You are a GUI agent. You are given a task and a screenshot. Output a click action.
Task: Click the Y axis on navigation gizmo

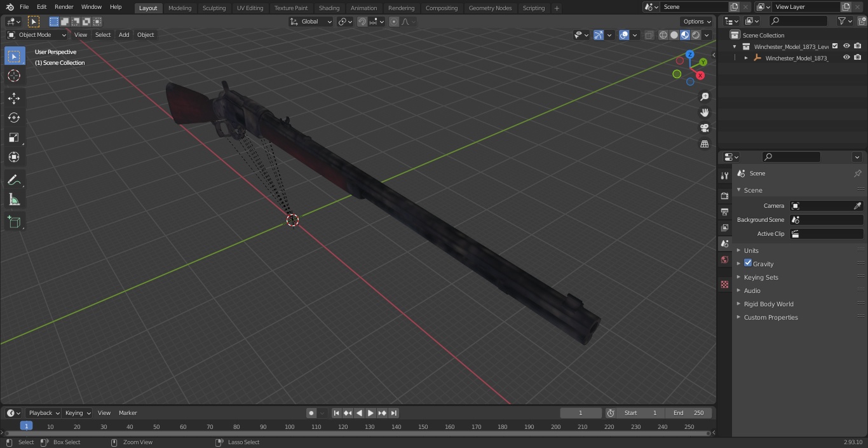click(x=703, y=62)
